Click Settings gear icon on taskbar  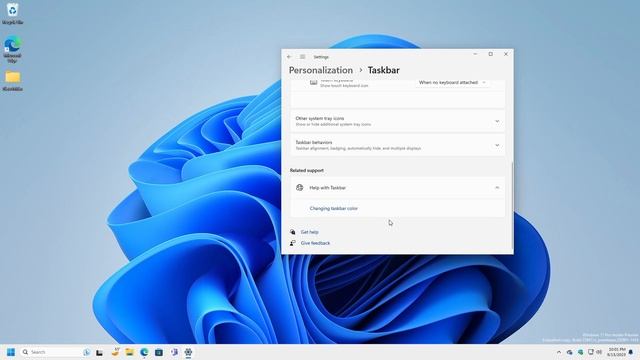coord(188,352)
